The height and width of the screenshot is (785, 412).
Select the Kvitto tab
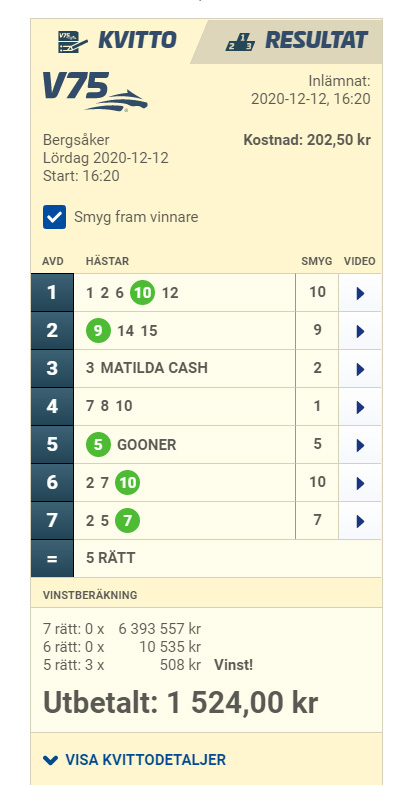pos(117,41)
